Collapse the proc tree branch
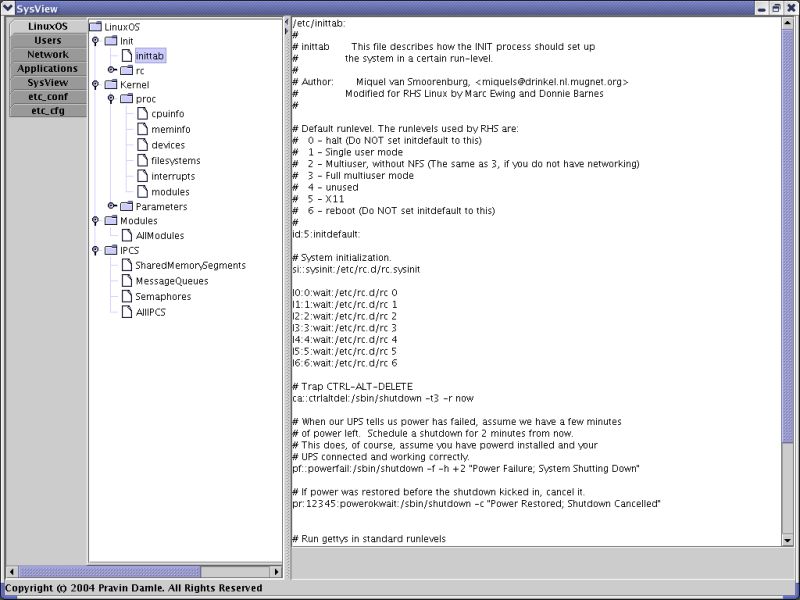The height and width of the screenshot is (600, 800). click(110, 100)
